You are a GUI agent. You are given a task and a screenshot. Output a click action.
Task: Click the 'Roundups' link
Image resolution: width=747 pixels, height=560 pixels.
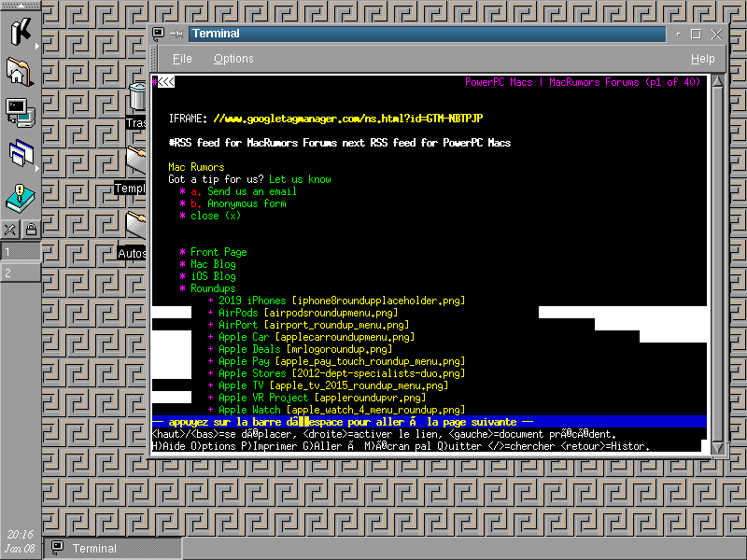coord(213,288)
